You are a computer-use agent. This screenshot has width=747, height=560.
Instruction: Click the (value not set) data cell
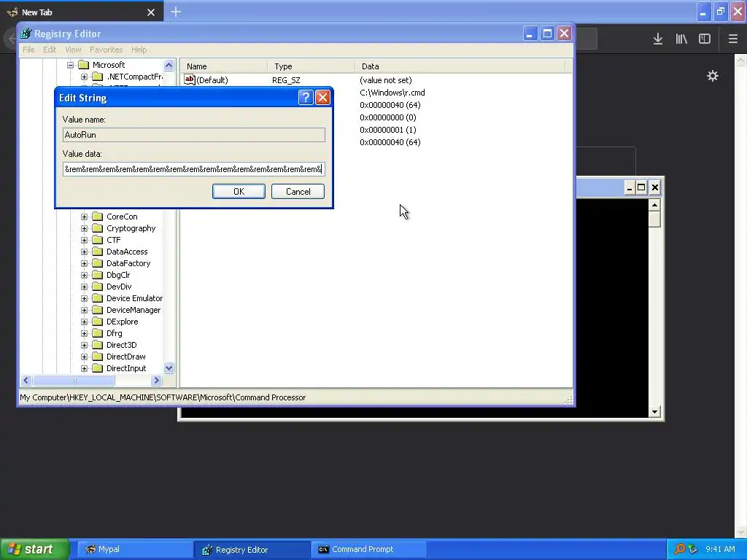point(385,80)
